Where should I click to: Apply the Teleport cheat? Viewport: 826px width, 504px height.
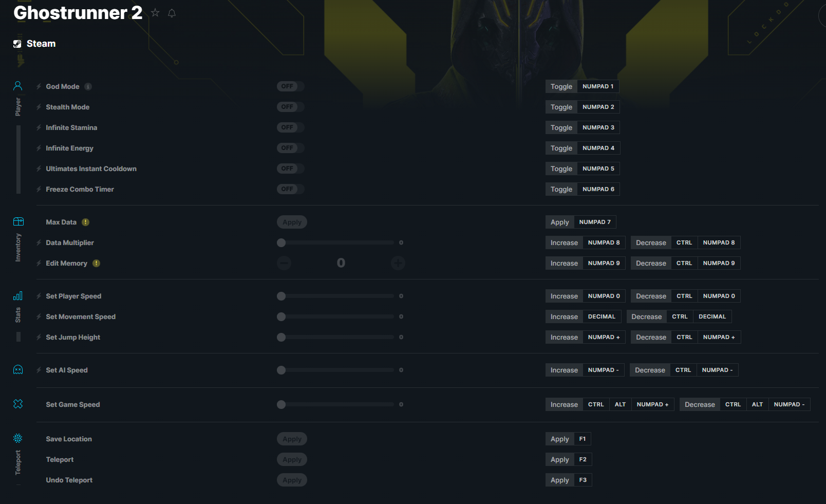pyautogui.click(x=292, y=459)
